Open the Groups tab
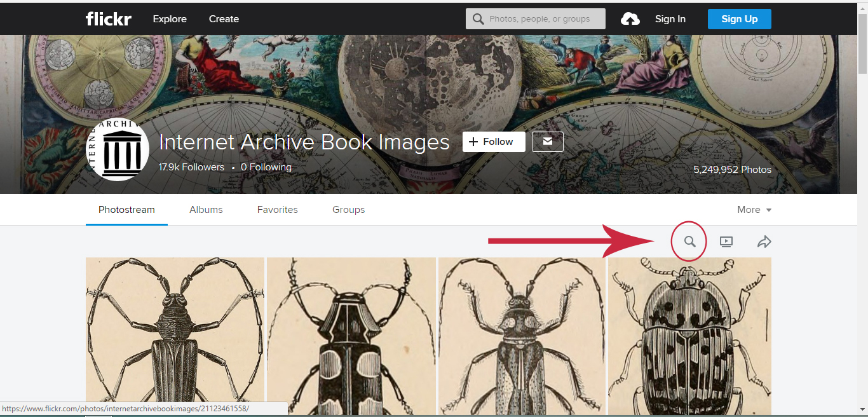The height and width of the screenshot is (417, 868). (348, 209)
